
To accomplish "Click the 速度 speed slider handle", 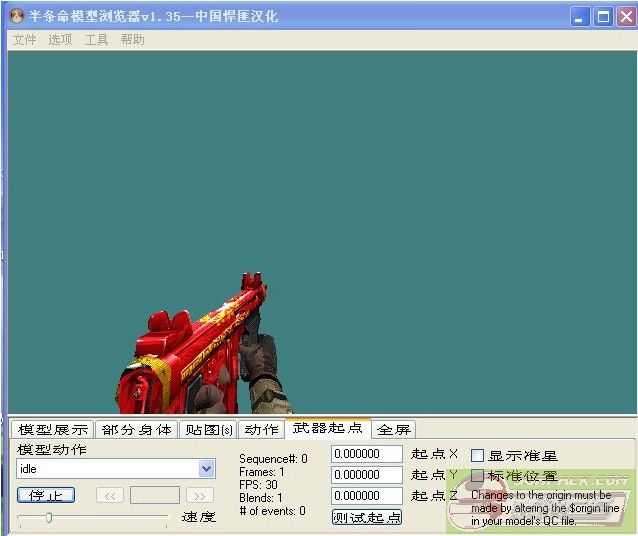I will point(48,517).
